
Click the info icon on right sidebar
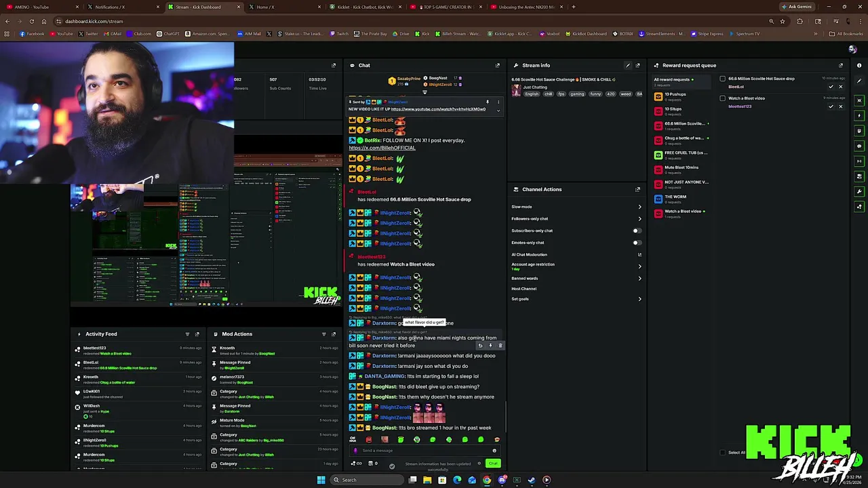859,66
